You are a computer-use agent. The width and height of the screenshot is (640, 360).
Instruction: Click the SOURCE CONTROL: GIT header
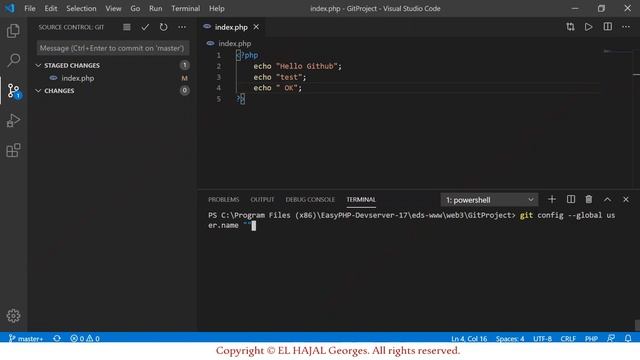(x=71, y=27)
